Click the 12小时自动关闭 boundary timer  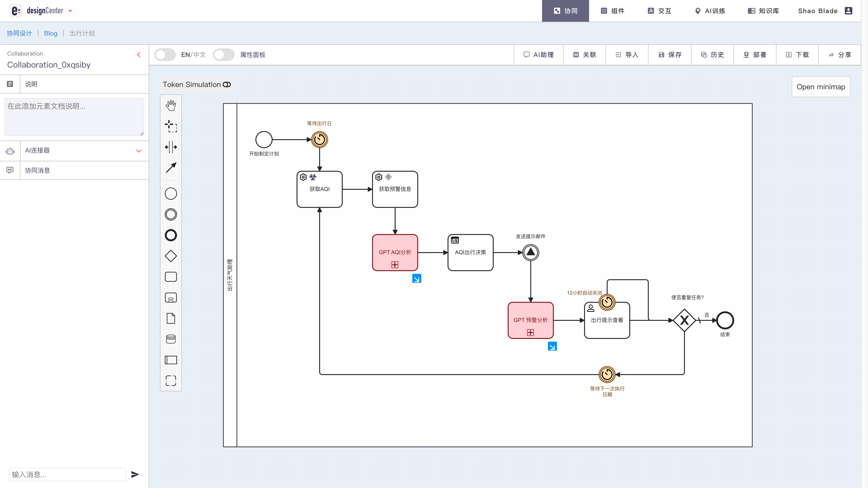point(607,302)
